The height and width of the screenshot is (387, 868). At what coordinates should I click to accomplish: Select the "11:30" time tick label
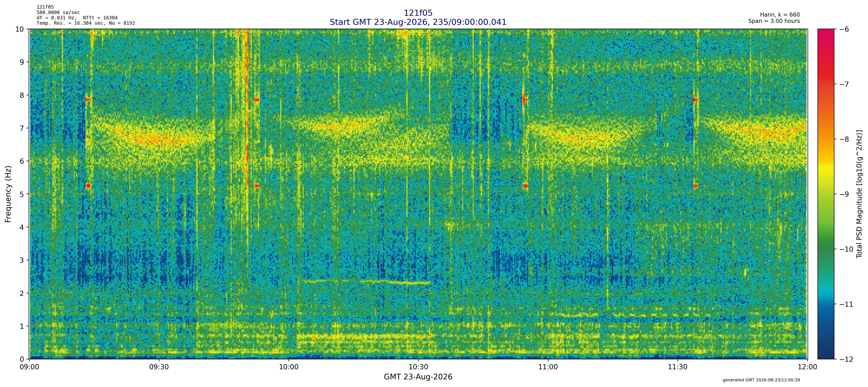pos(678,367)
